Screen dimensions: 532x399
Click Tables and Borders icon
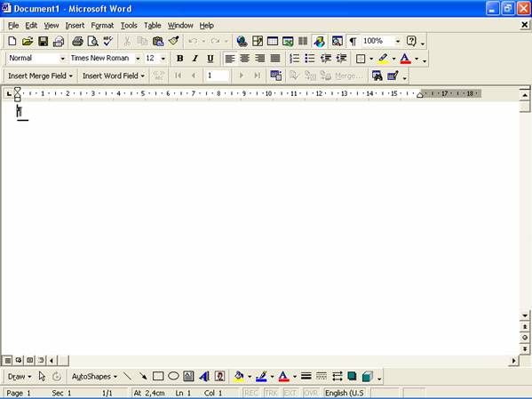point(258,42)
